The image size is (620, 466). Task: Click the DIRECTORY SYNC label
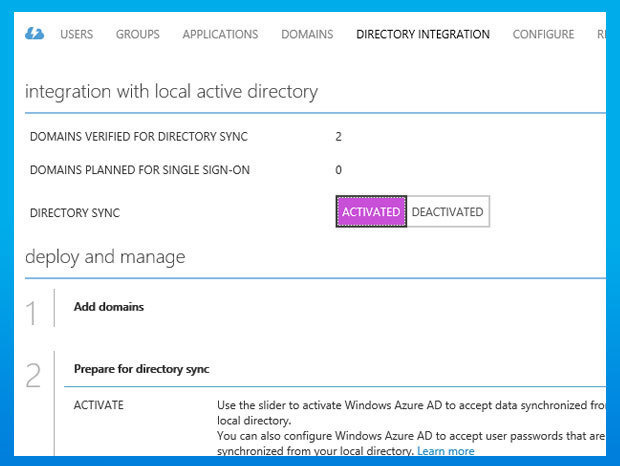(x=75, y=213)
